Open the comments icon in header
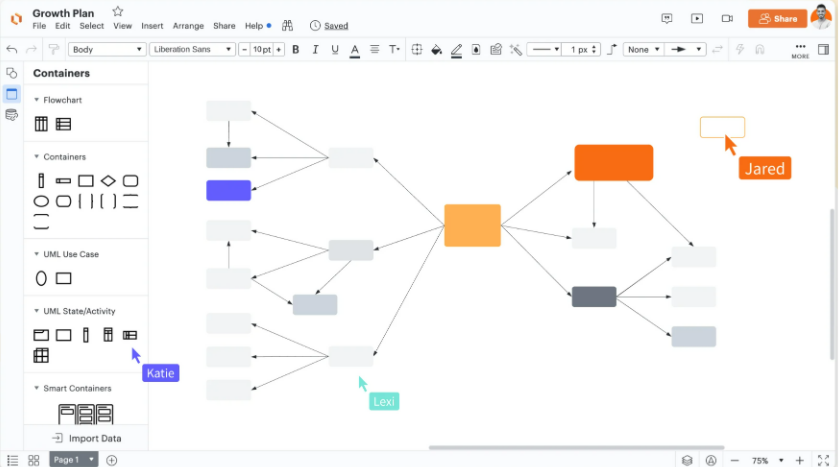This screenshot has width=839, height=467. tap(667, 19)
